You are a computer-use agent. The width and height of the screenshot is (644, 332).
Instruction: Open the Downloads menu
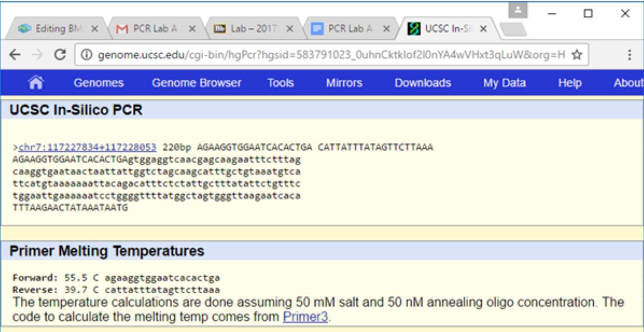point(423,83)
